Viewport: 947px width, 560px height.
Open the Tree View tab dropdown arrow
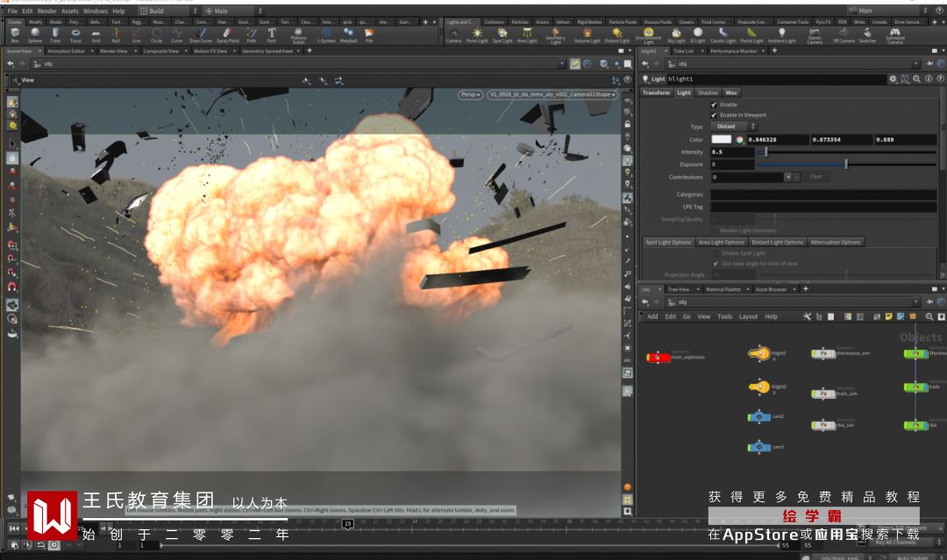point(698,289)
